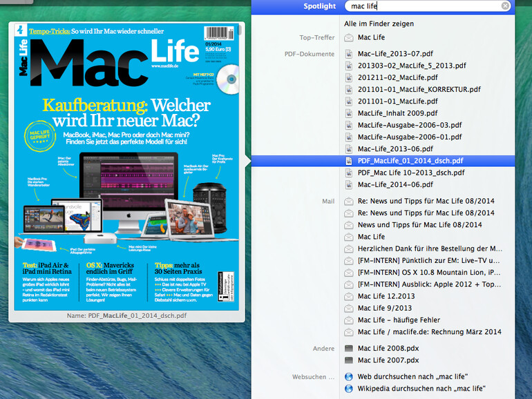Open 201211-02_MacLife.pdf result
The width and height of the screenshot is (532, 399).
tap(398, 77)
